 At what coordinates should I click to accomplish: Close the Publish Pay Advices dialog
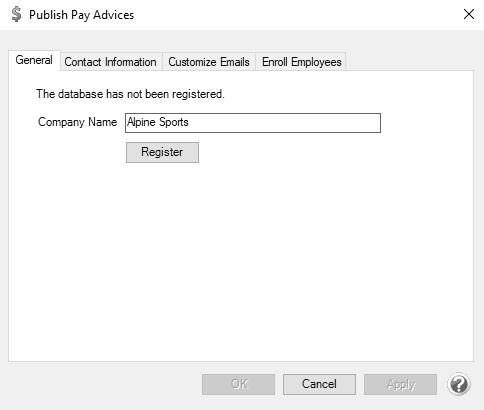tap(469, 14)
